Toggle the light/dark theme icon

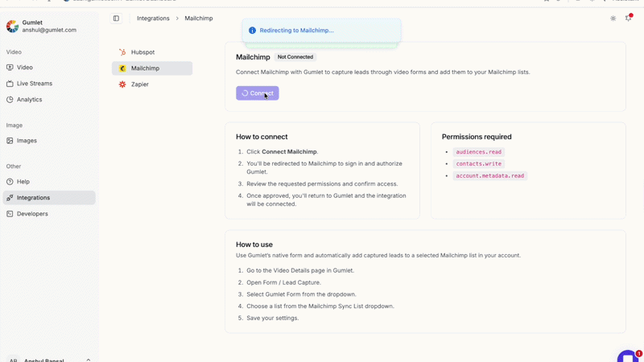pyautogui.click(x=613, y=19)
